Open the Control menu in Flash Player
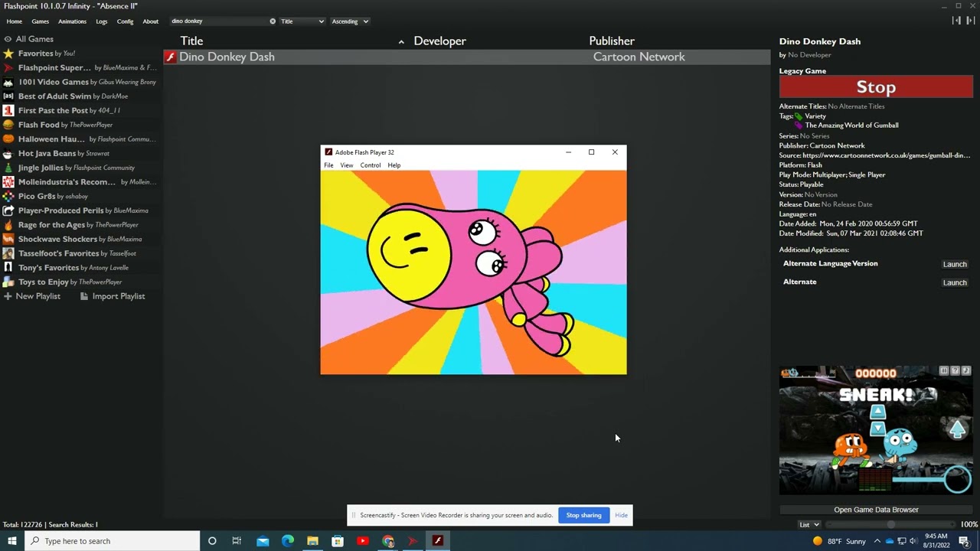The image size is (980, 551). click(370, 165)
